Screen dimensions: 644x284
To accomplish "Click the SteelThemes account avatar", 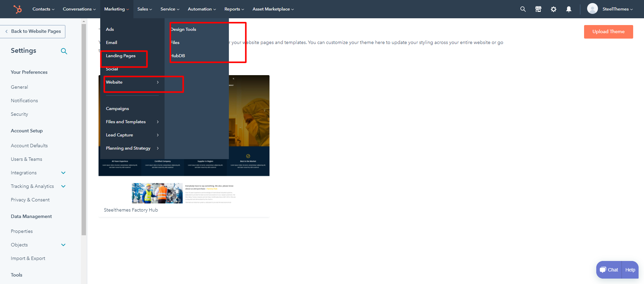I will point(592,9).
